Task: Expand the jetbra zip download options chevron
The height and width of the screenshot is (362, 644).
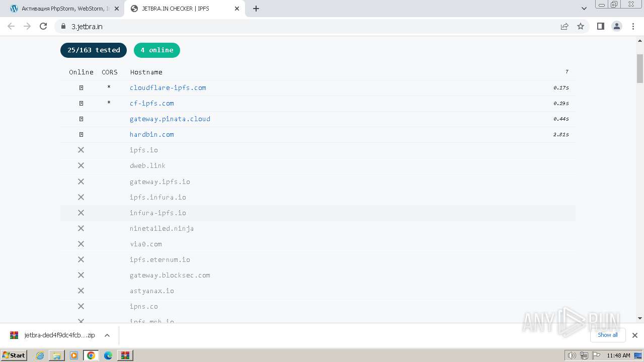Action: point(107,335)
